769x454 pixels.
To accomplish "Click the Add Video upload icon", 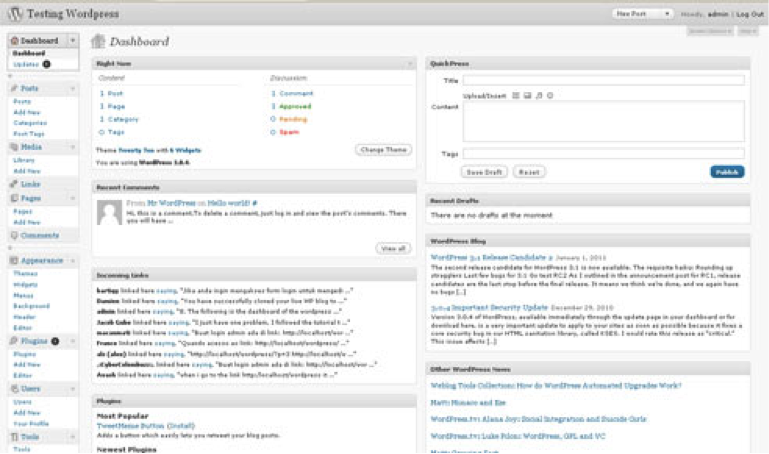I will tap(527, 96).
